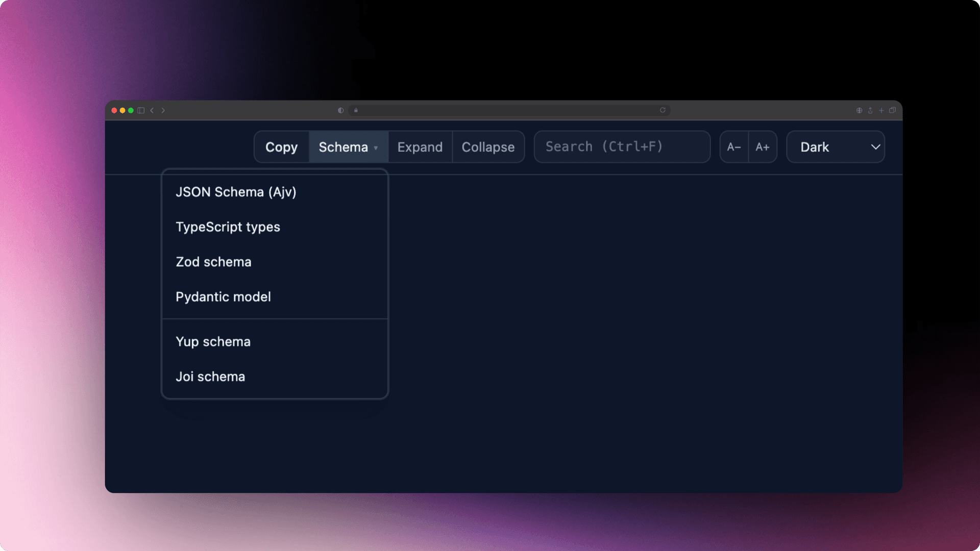Reload the current page

[x=662, y=110]
